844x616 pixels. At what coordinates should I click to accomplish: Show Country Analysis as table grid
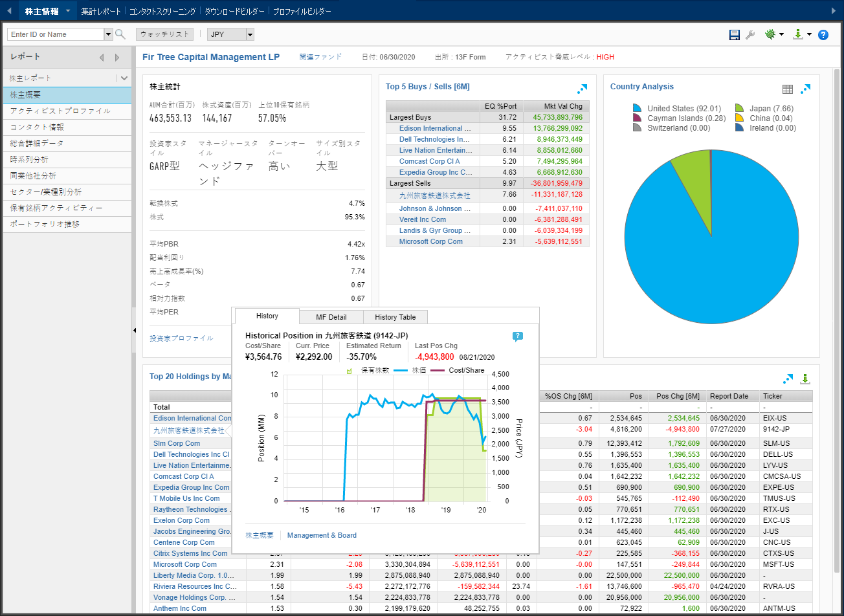[788, 89]
